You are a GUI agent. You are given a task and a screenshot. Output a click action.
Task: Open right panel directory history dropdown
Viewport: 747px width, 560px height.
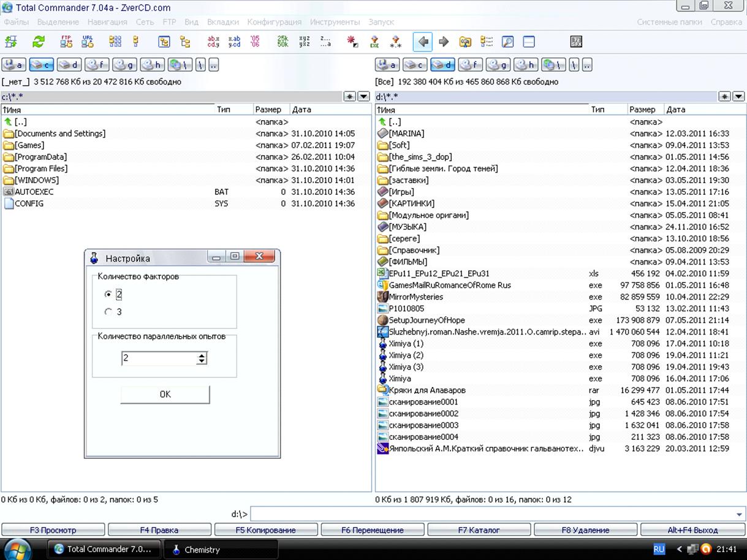point(738,97)
